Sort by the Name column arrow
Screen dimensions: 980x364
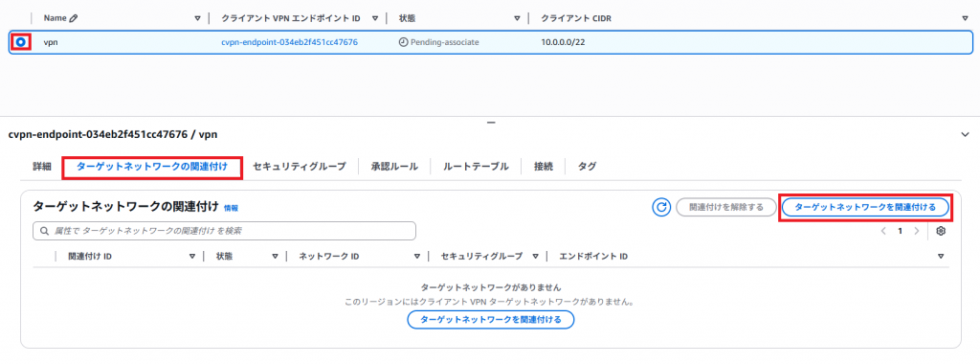coord(197,18)
